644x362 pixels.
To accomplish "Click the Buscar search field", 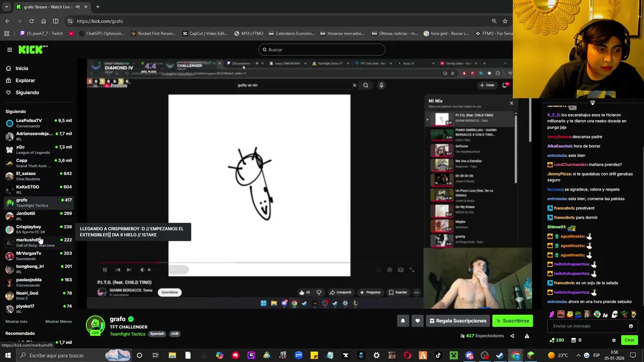I will click(322, 50).
